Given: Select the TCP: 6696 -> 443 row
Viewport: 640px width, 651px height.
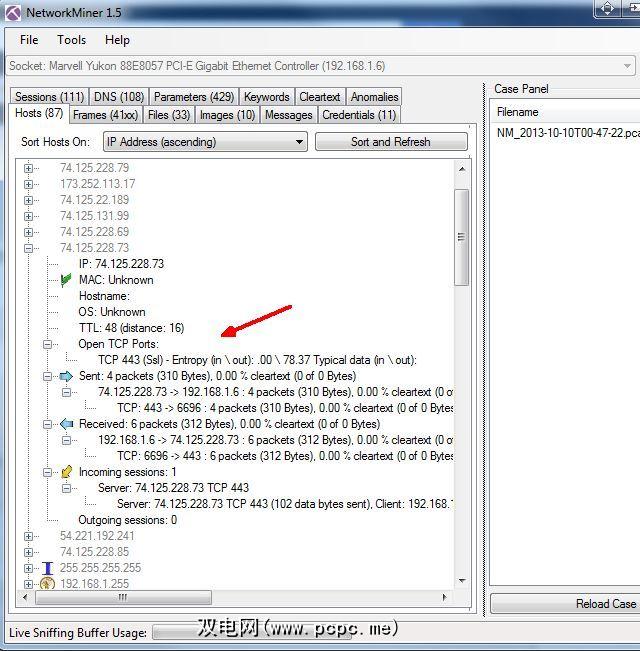Looking at the screenshot, I should [285, 456].
